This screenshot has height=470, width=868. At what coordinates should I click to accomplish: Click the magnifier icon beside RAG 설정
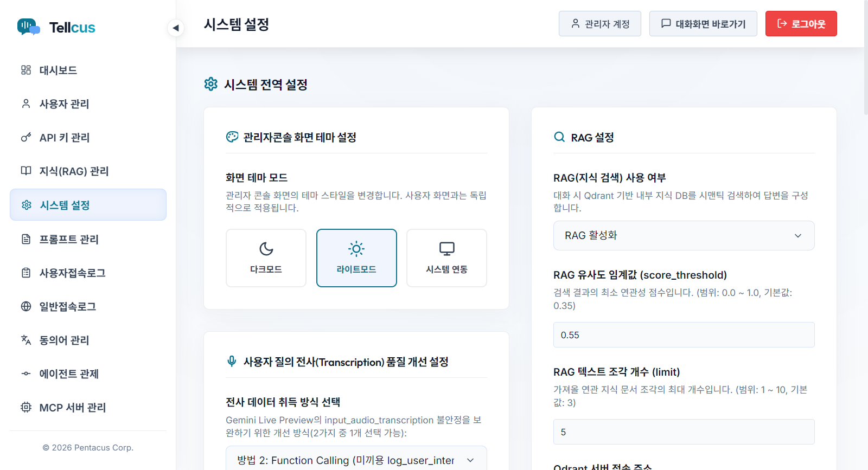point(559,137)
